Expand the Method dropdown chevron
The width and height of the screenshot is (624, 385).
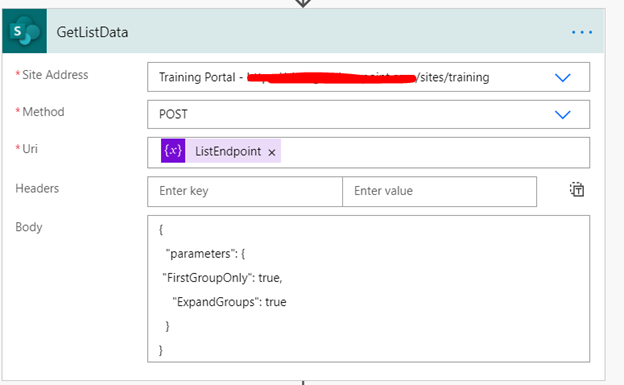click(563, 115)
